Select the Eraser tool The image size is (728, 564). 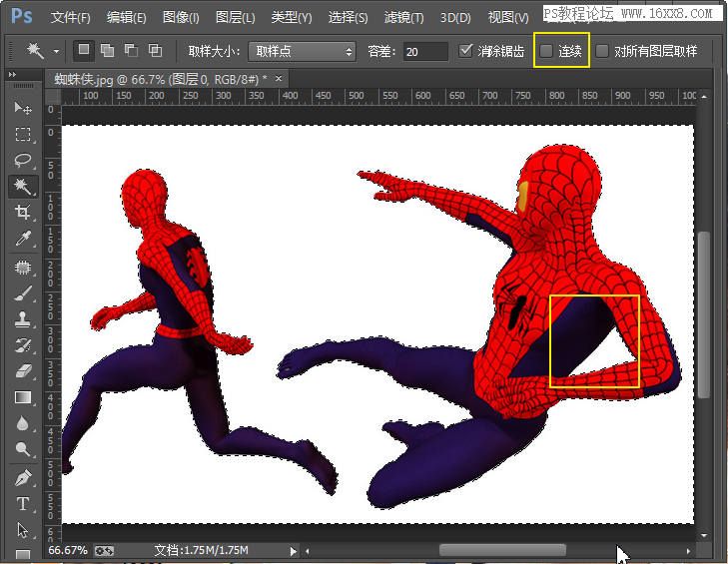click(x=22, y=371)
